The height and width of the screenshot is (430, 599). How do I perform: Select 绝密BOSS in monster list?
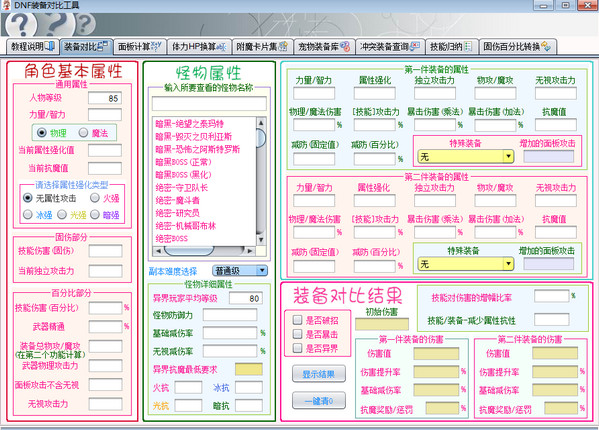(x=172, y=238)
